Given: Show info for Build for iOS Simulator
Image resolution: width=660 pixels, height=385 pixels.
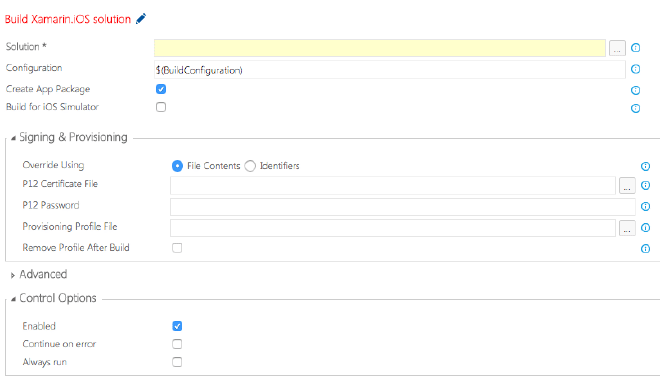Looking at the screenshot, I should pyautogui.click(x=636, y=109).
